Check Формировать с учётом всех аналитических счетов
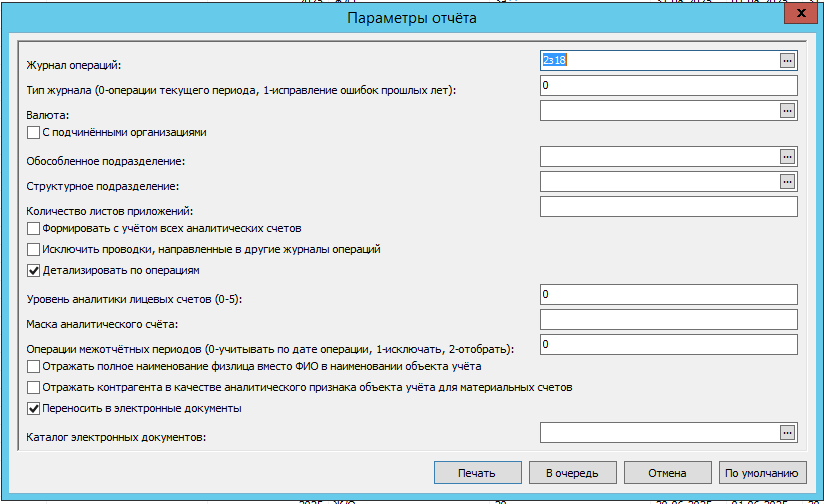 pos(34,229)
